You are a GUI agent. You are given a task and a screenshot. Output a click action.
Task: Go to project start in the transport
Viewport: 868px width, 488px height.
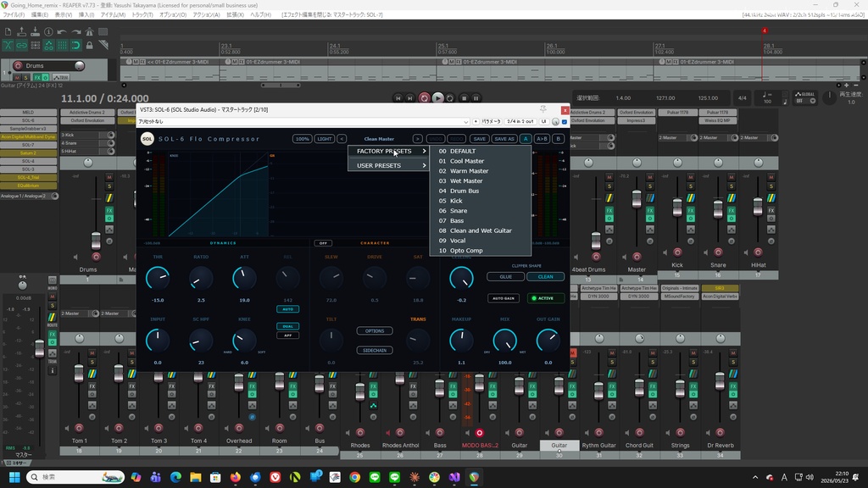pos(398,98)
